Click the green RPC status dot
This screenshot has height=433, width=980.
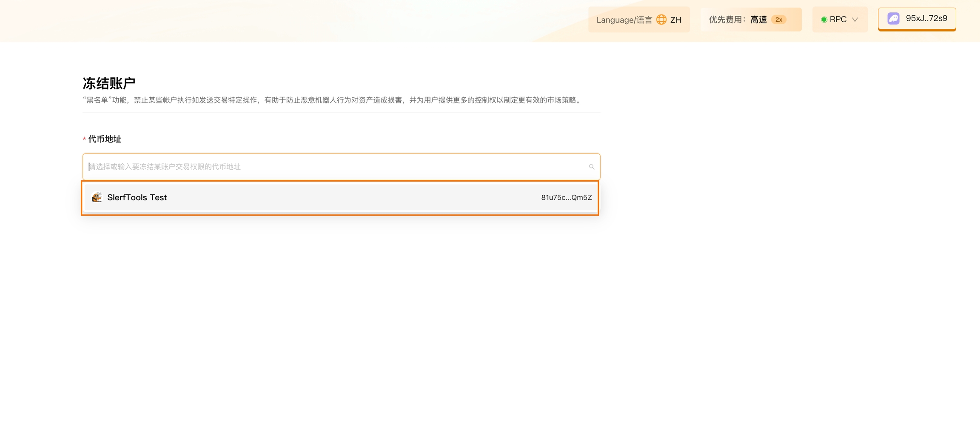[x=824, y=20]
